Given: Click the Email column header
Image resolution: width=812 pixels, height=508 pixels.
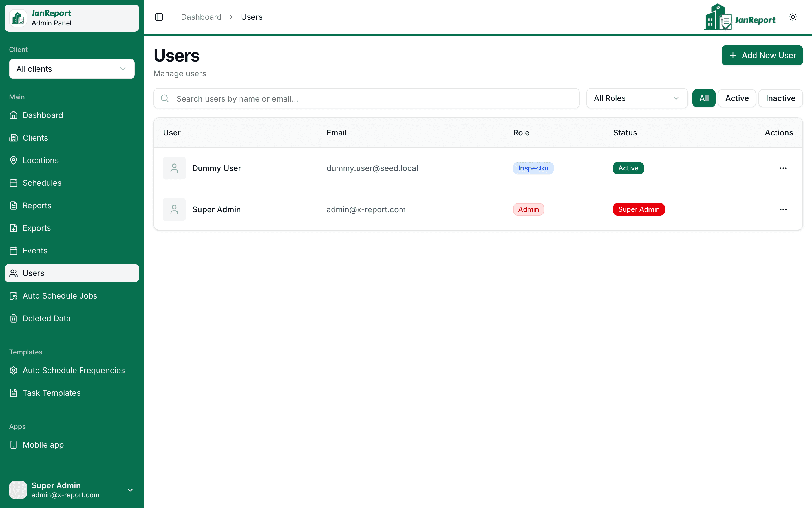Looking at the screenshot, I should (x=337, y=133).
